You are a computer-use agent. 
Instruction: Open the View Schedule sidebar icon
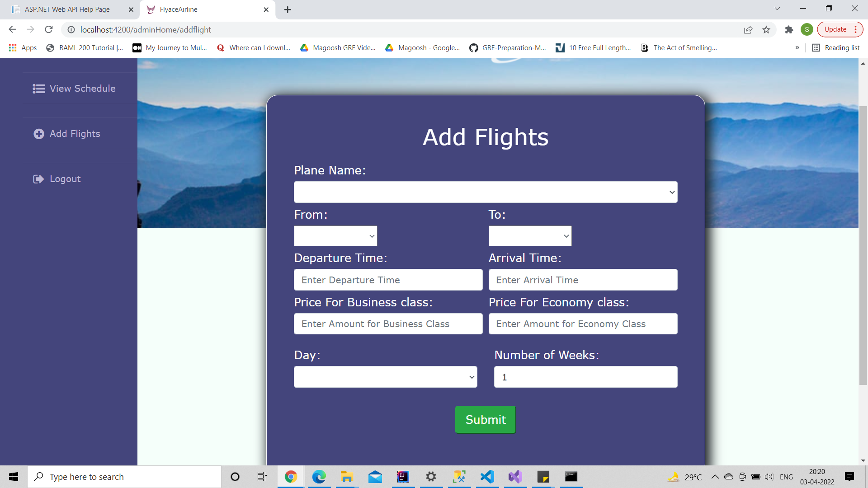coord(38,89)
